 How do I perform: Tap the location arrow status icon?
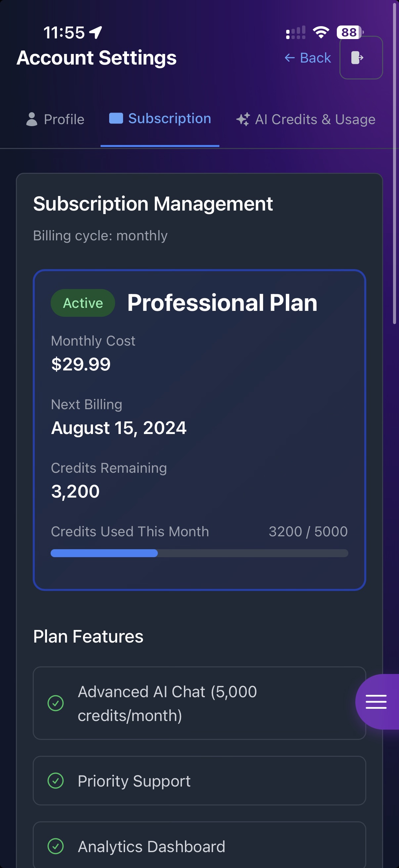tap(96, 33)
